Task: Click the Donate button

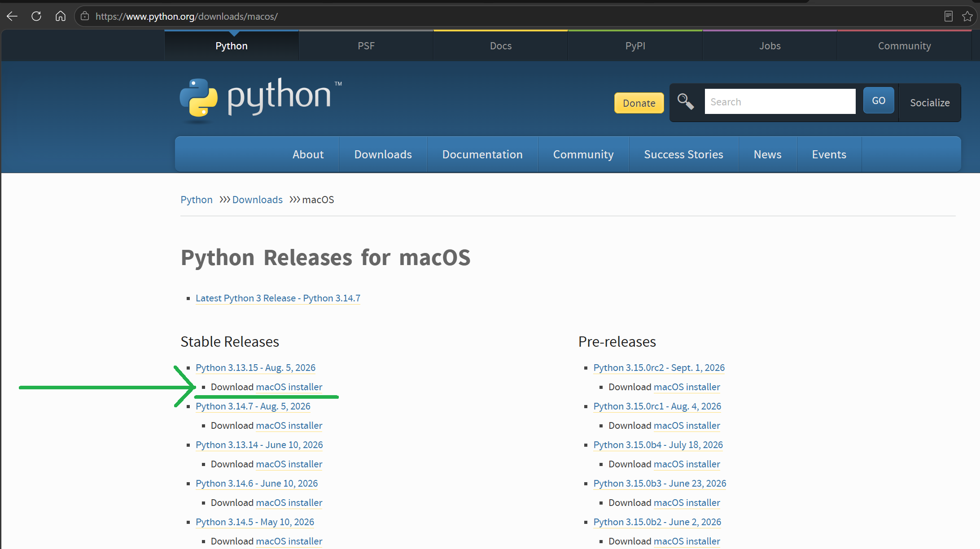Action: pos(639,103)
